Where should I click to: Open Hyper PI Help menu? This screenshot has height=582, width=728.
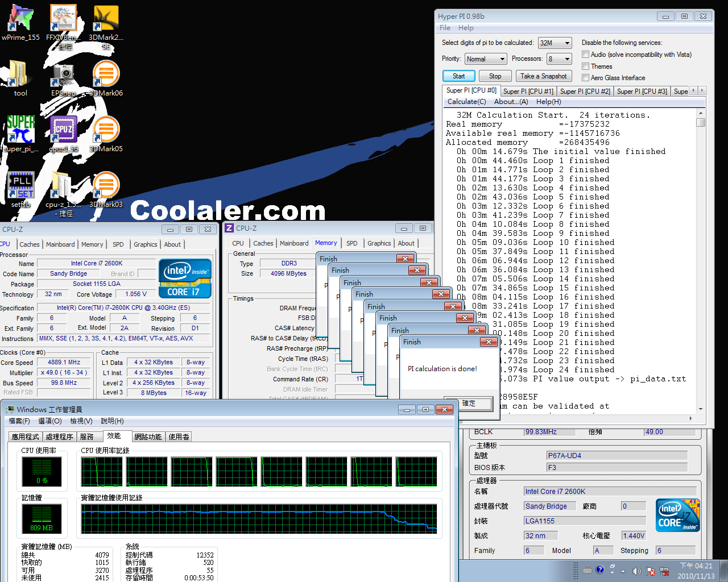tap(466, 28)
